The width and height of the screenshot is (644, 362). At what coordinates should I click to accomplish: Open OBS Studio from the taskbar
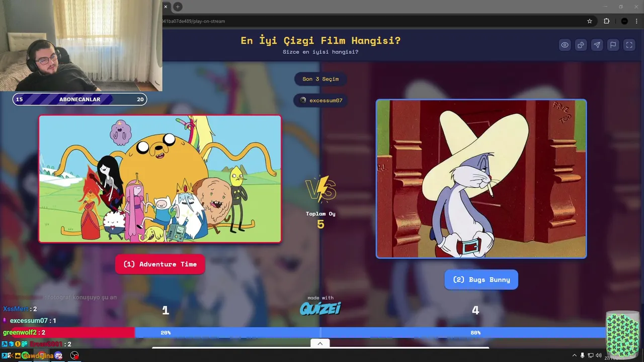click(74, 356)
